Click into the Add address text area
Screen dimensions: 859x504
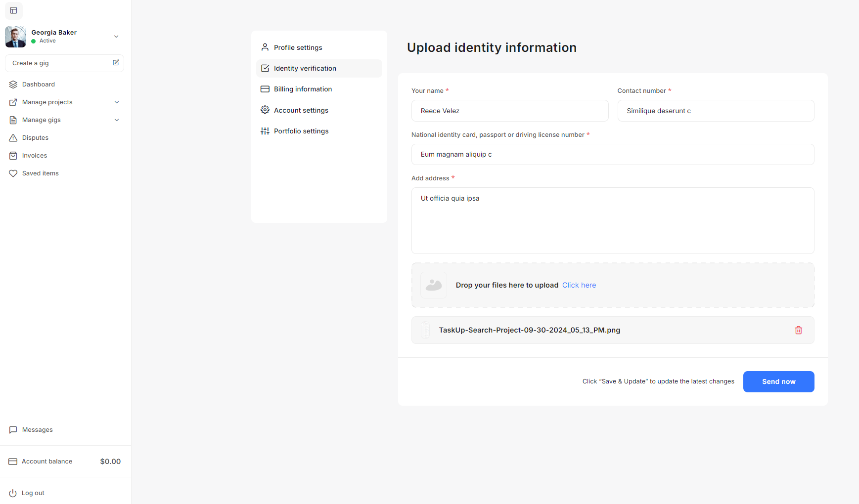coord(612,220)
